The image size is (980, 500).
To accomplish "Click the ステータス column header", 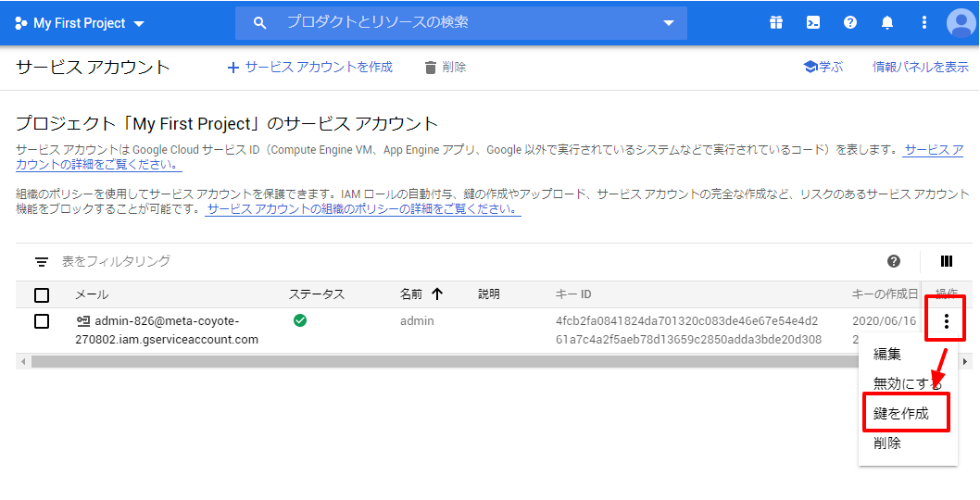I will (x=316, y=294).
